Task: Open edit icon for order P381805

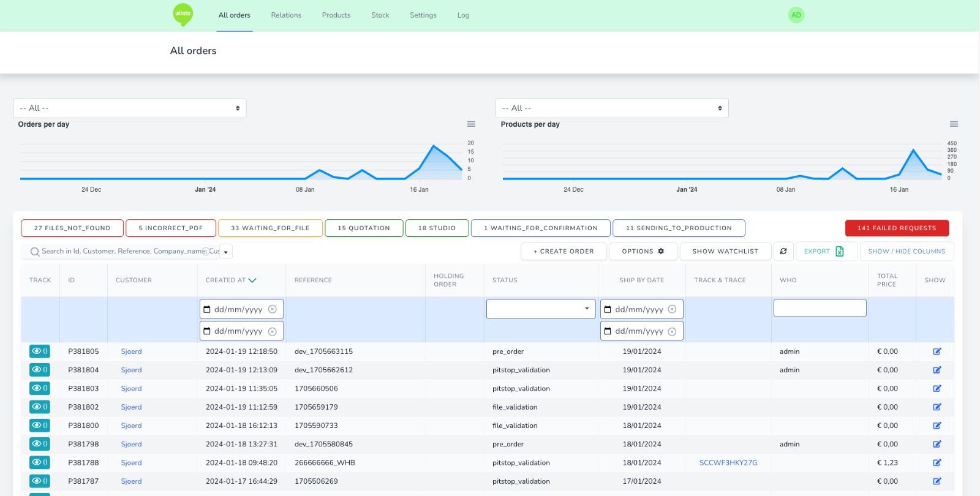Action: tap(937, 351)
